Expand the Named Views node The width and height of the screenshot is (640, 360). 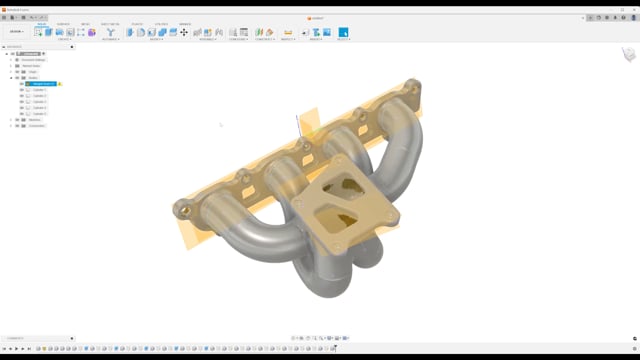point(11,66)
